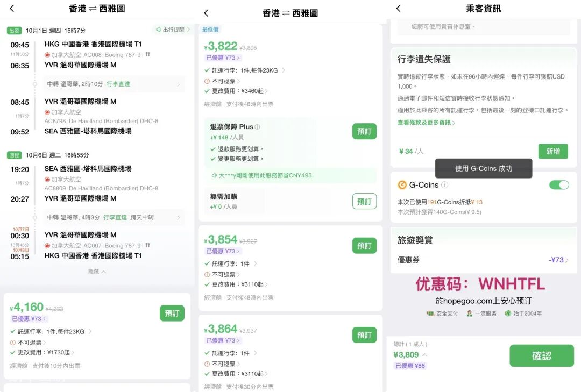Tap the meal icon beside AC008 Boeing 787-9
The image size is (581, 392).
click(x=148, y=54)
